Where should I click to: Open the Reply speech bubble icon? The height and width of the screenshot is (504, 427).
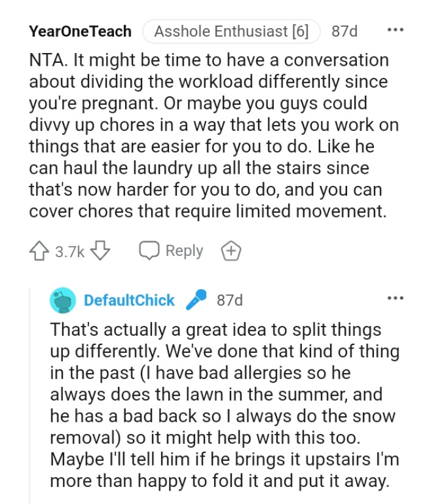(148, 250)
